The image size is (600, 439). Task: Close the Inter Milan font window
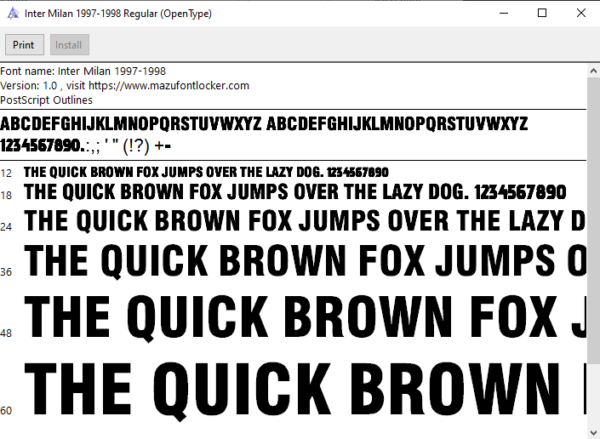pos(581,13)
